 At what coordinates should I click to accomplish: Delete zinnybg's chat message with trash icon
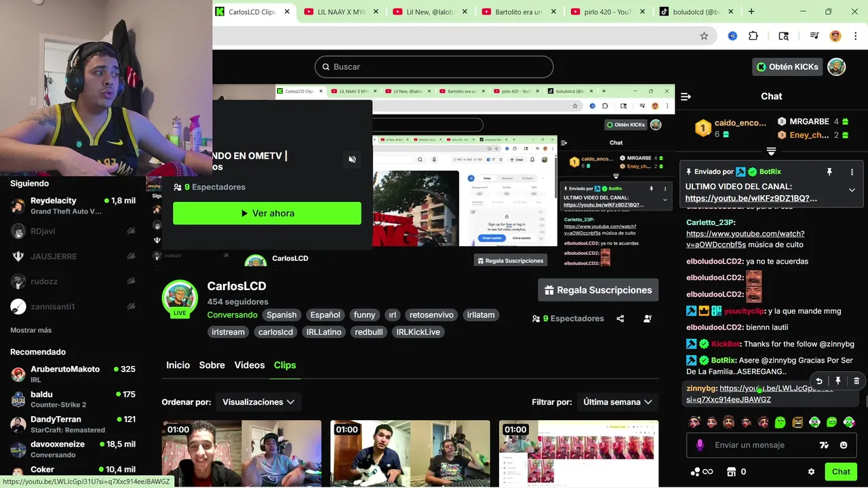coord(856,381)
